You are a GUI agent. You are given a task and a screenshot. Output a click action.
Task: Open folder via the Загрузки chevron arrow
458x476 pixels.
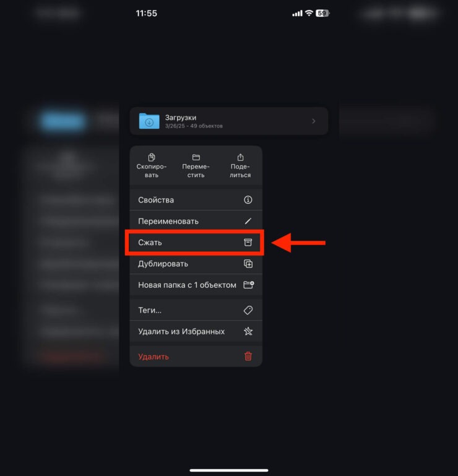314,121
